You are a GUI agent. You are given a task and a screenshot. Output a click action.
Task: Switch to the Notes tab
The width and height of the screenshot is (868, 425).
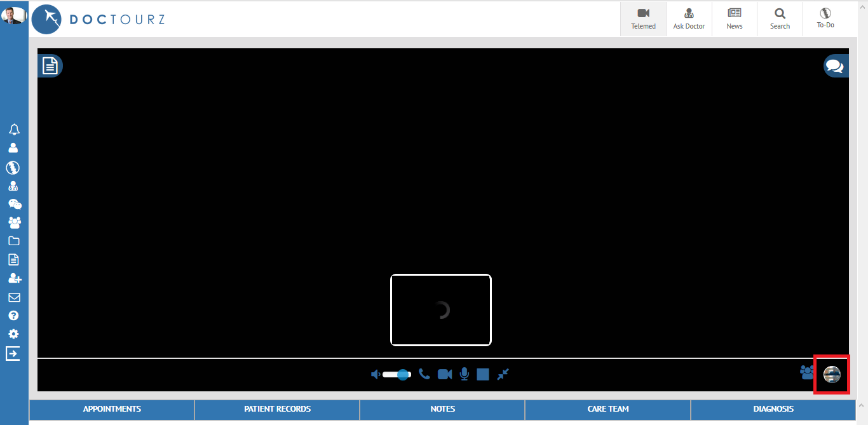(x=442, y=409)
